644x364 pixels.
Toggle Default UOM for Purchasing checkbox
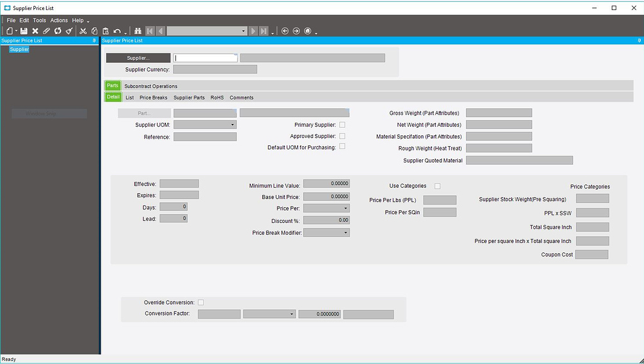tap(342, 147)
